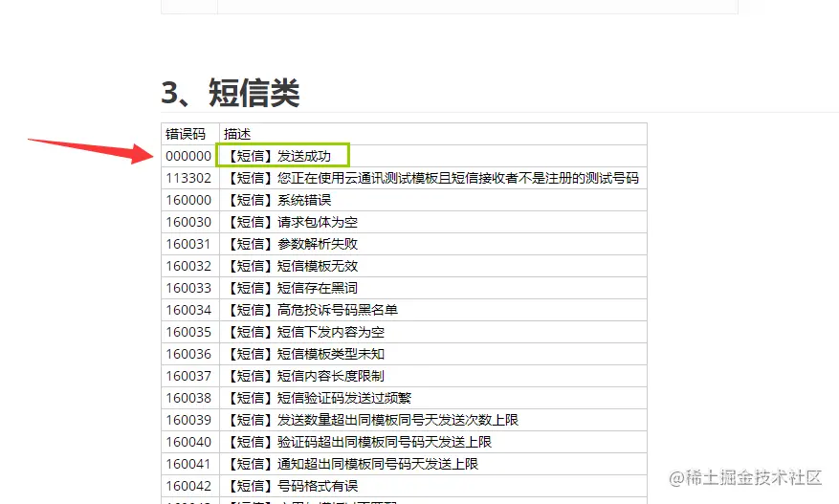Click the '错误码' column header
The height and width of the screenshot is (504, 839).
[186, 134]
